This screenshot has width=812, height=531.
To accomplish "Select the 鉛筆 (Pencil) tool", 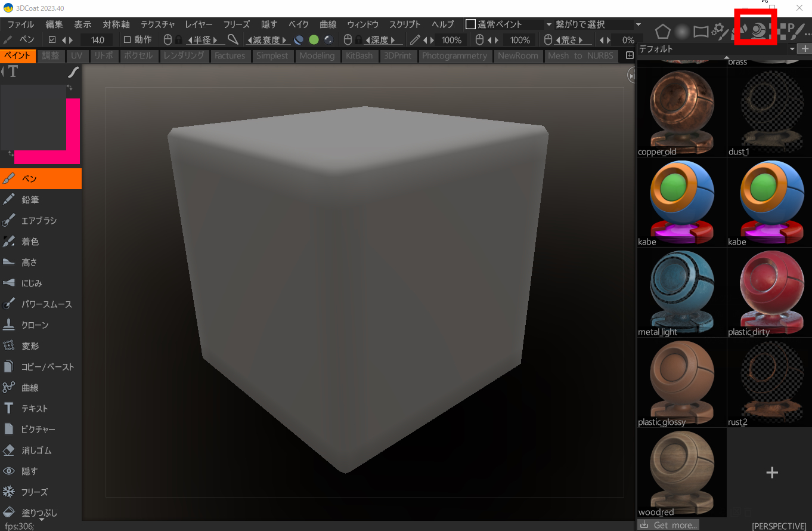I will (30, 200).
